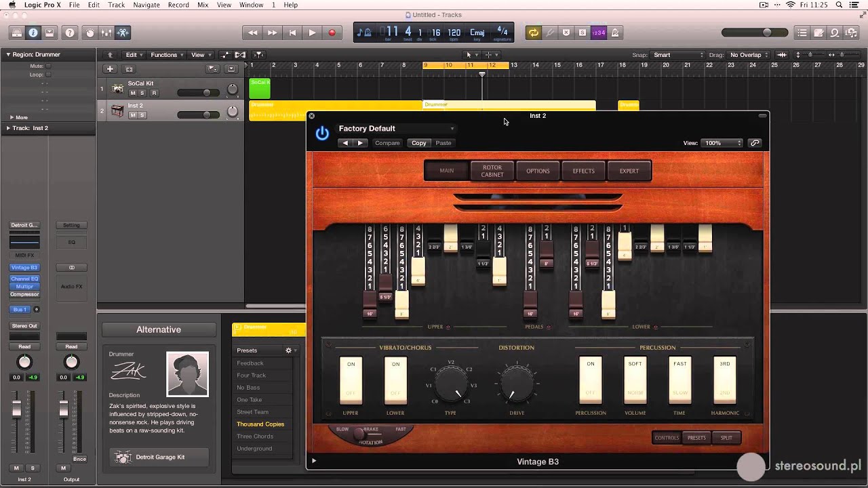Open the Mix menu in the menu bar
The width and height of the screenshot is (868, 488).
coord(203,5)
